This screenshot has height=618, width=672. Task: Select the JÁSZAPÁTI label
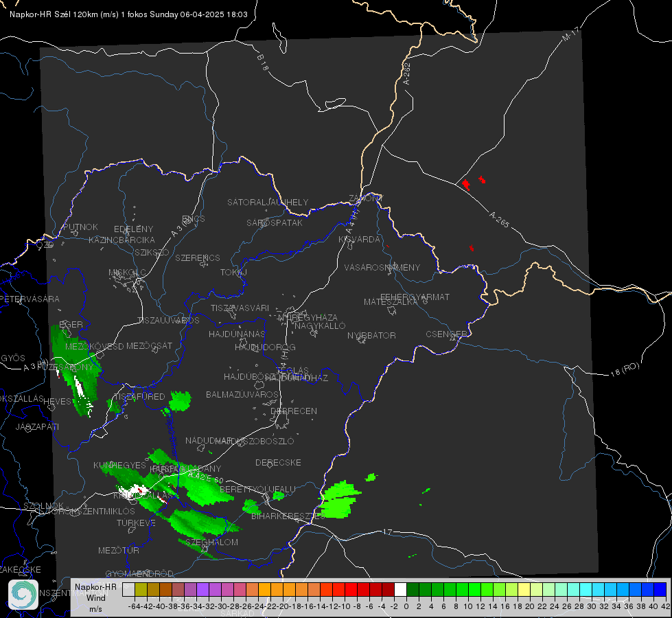click(37, 426)
